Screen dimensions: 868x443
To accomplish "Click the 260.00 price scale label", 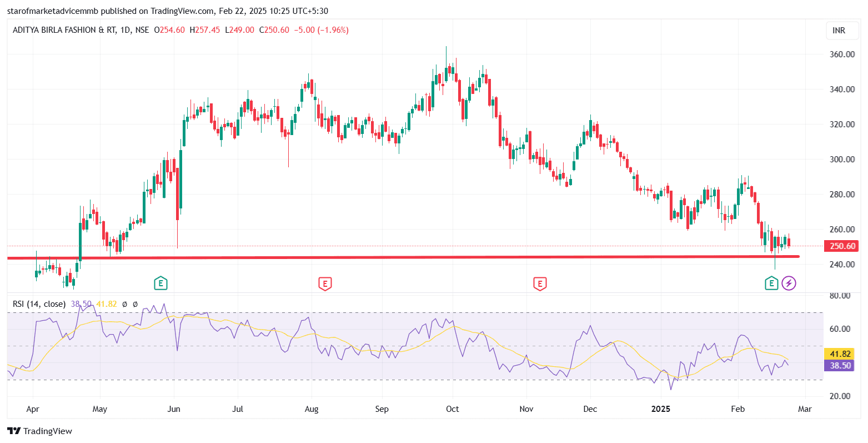I will tap(842, 230).
